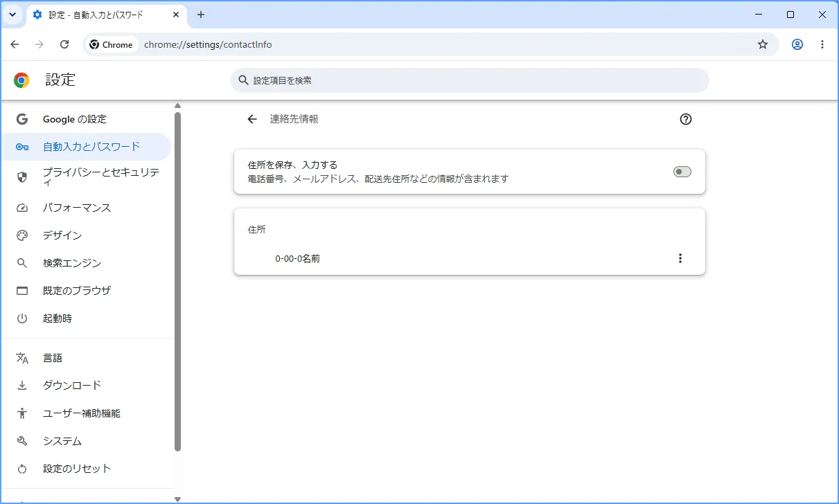Open the three-dot menu for the 0-00-0名前 address
The width and height of the screenshot is (839, 504).
point(680,258)
